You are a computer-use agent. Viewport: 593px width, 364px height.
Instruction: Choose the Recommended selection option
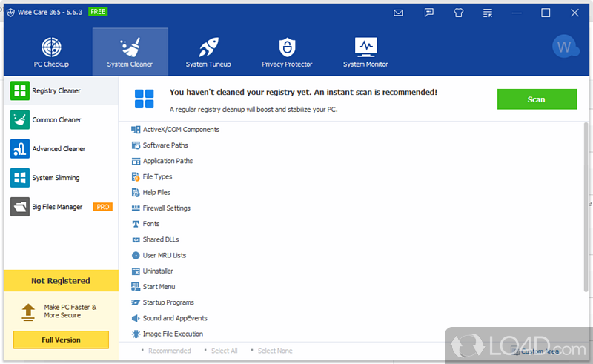coord(169,351)
